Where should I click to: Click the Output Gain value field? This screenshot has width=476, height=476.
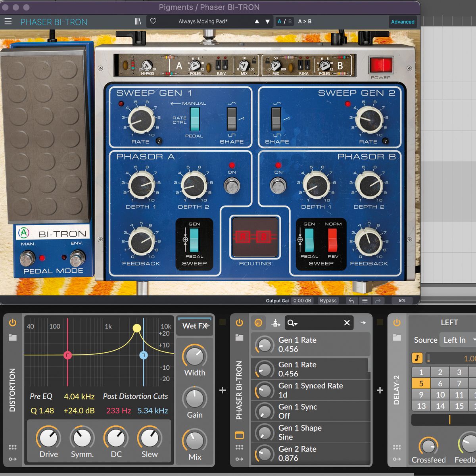pos(302,301)
